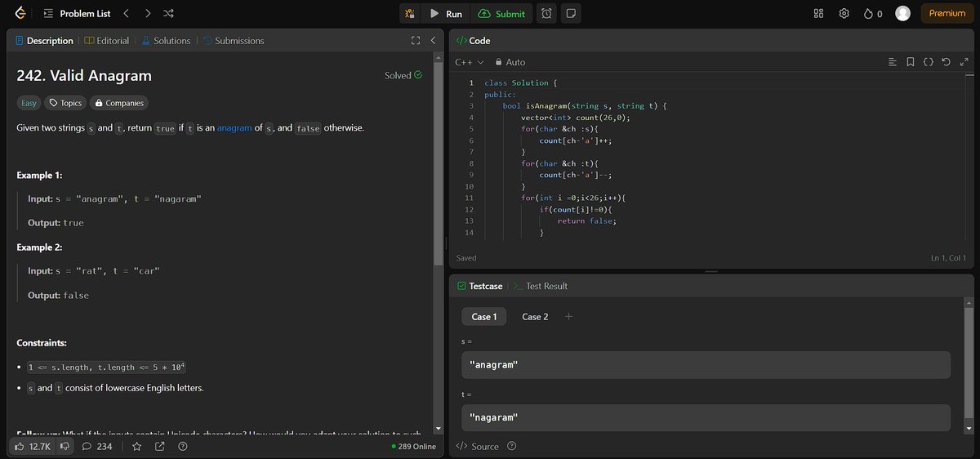Screen dimensions: 980x459
Task: Dislike the problem thumbs-down
Action: pos(65,447)
